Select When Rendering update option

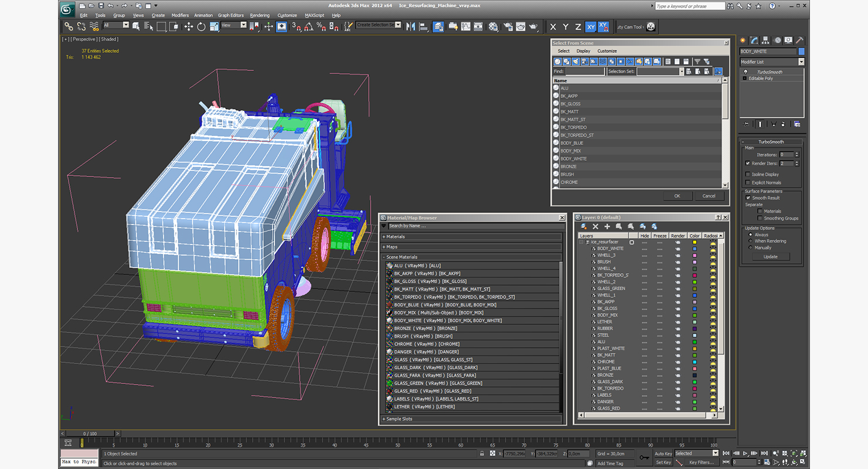click(x=751, y=241)
